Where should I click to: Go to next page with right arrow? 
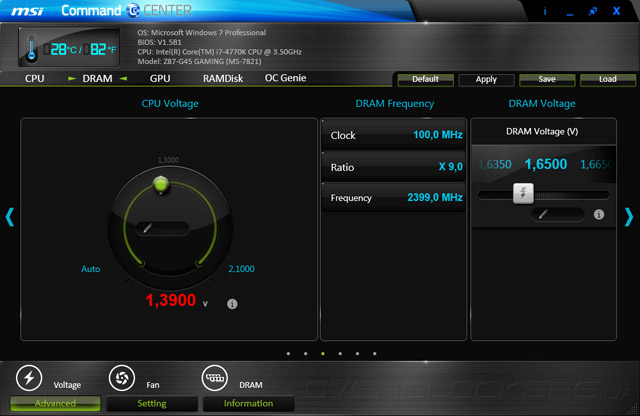pos(629,217)
